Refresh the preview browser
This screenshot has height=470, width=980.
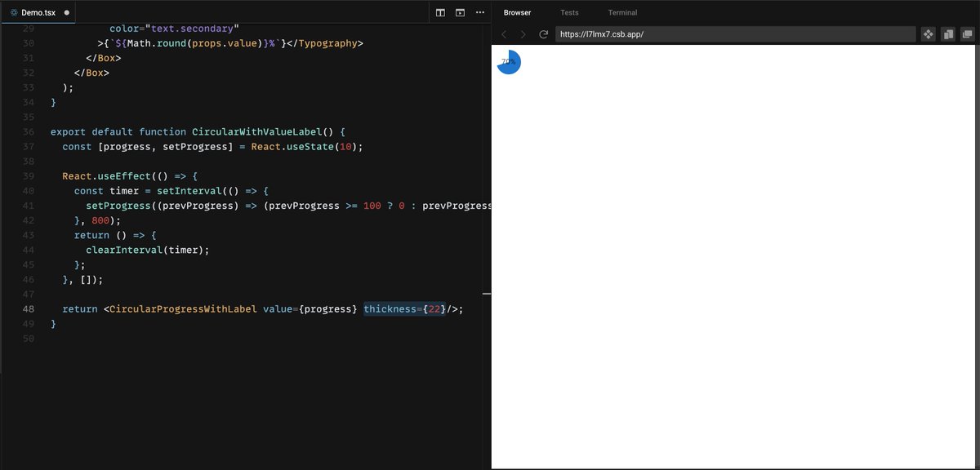pos(543,34)
